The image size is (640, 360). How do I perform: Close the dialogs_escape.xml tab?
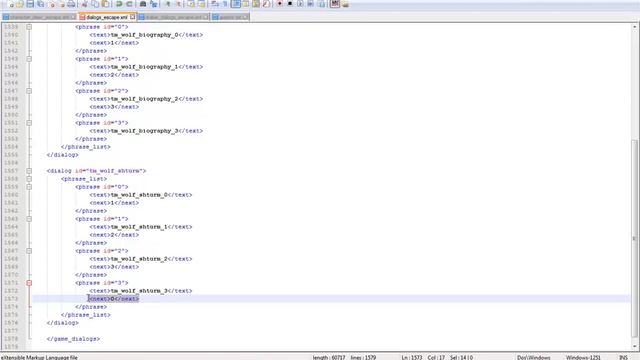133,17
